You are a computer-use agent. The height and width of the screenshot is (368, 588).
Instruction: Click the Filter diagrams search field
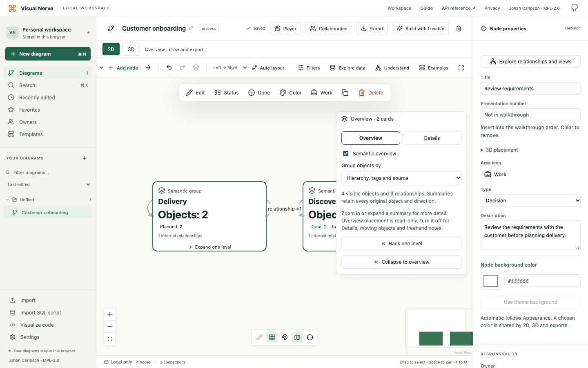click(48, 173)
